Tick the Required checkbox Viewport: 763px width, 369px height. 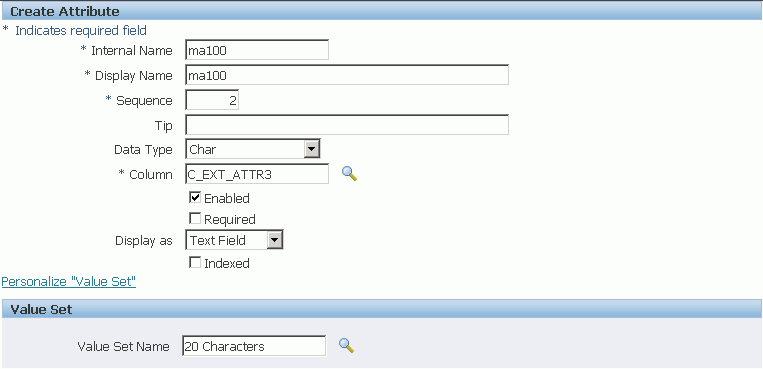(x=195, y=219)
